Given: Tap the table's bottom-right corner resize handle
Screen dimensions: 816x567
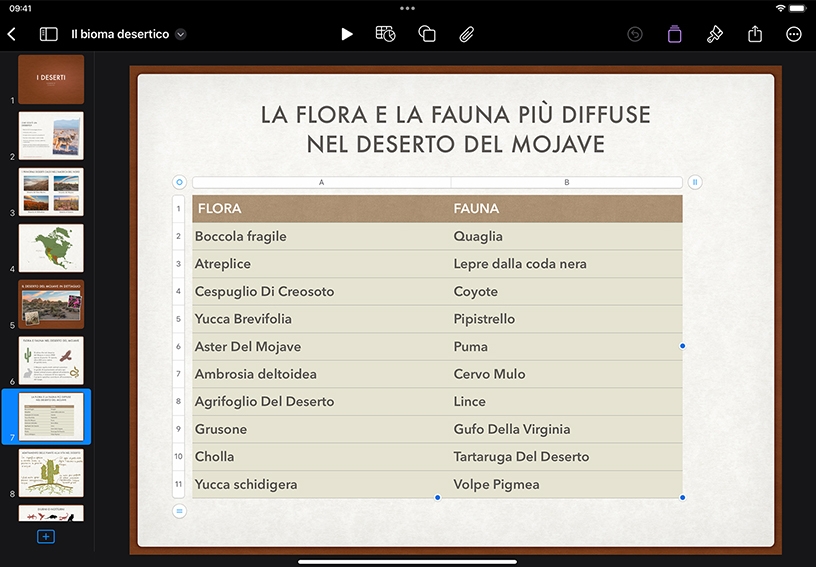Looking at the screenshot, I should click(682, 498).
